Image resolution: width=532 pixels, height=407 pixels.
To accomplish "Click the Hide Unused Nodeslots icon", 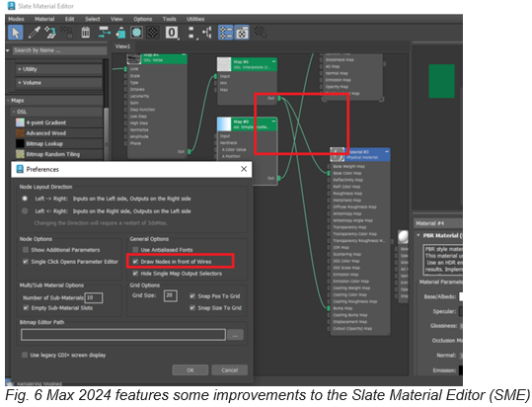I will pyautogui.click(x=120, y=33).
